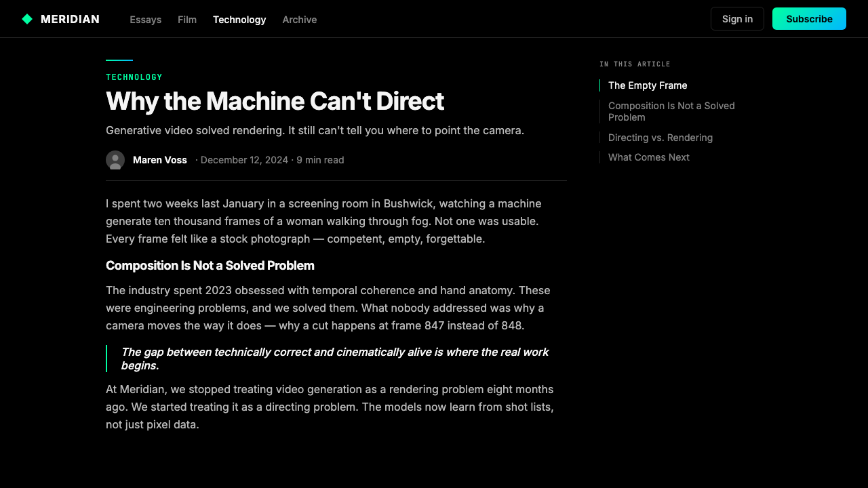Open the Archive nav link
This screenshot has width=868, height=488.
300,20
